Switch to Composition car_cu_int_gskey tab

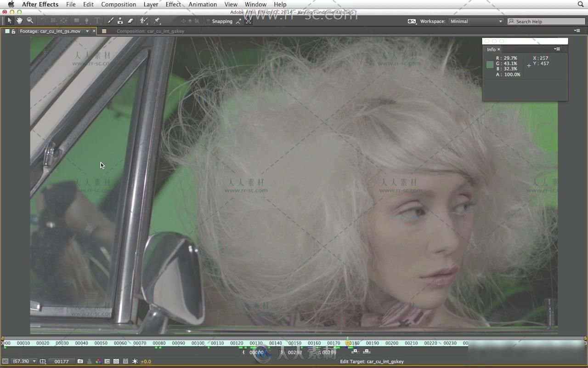click(x=150, y=31)
